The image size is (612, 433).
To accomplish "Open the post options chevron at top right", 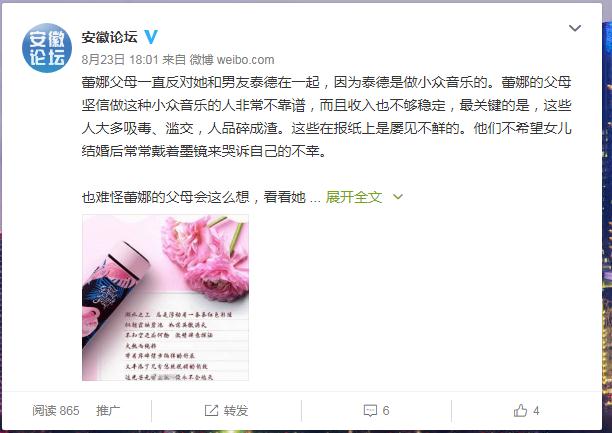I will (575, 28).
